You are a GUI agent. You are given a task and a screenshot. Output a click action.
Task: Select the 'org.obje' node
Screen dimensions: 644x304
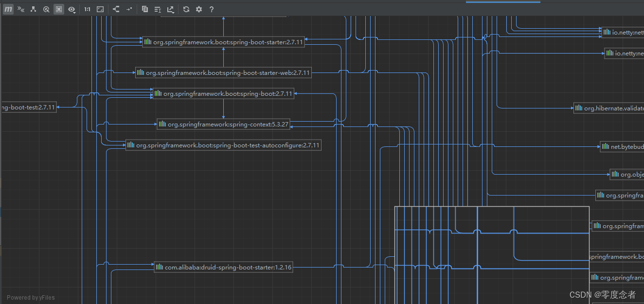(x=627, y=175)
